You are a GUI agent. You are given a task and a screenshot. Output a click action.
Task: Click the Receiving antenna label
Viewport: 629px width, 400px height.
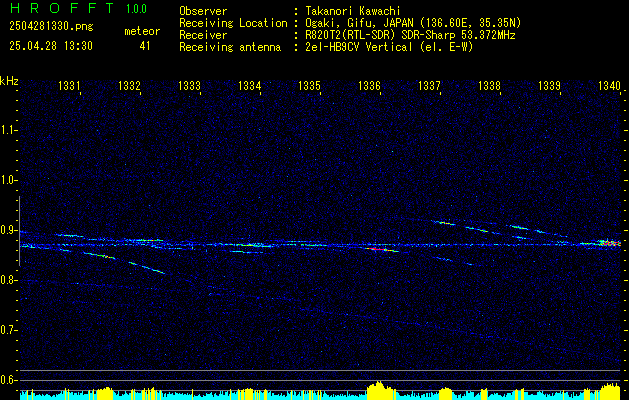pos(230,47)
